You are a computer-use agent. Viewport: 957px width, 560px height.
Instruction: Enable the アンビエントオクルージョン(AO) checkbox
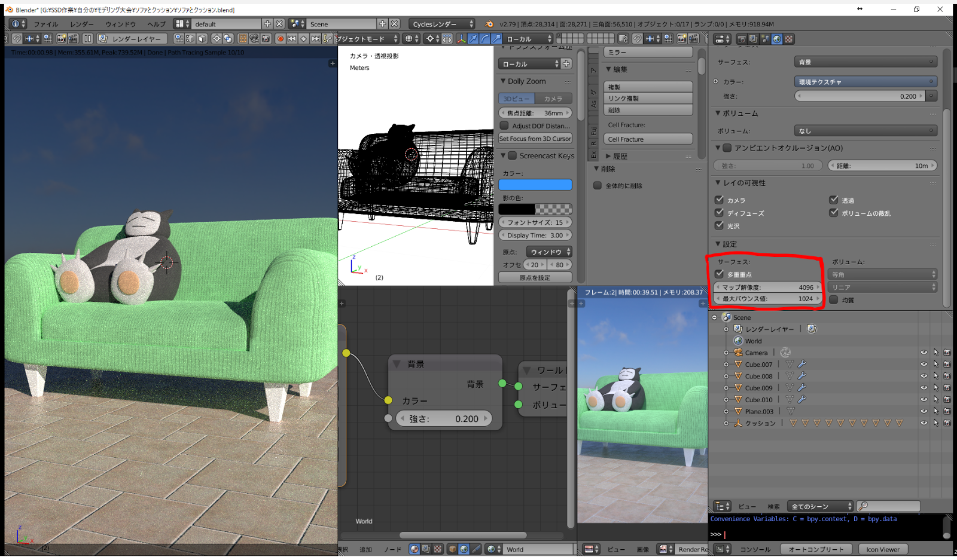point(727,148)
